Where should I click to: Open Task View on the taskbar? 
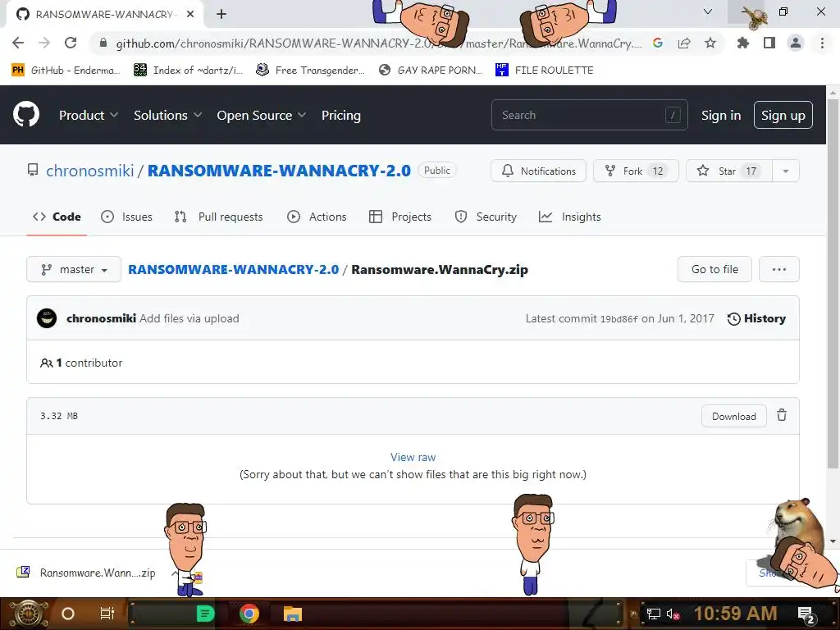click(107, 614)
